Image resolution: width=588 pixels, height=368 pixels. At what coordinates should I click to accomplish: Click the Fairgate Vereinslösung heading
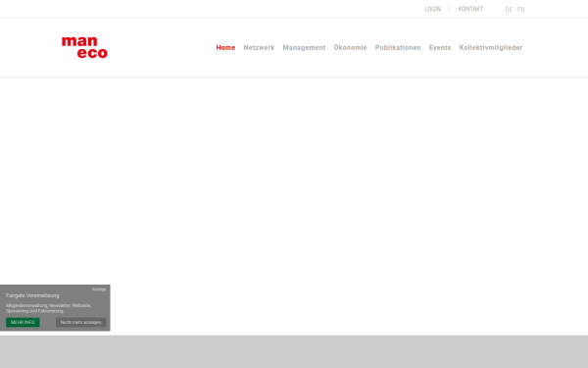(32, 295)
